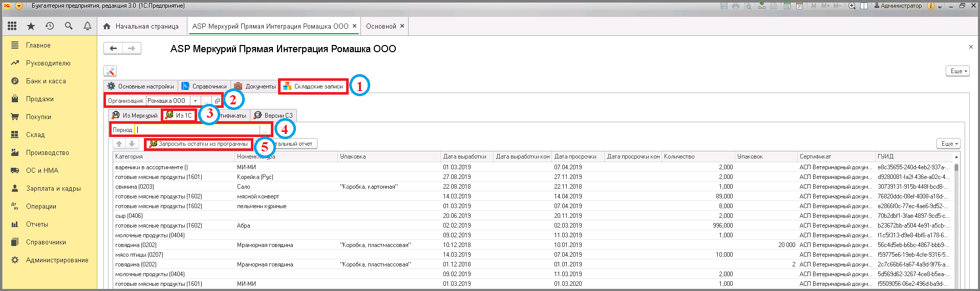This screenshot has width=980, height=291.
Task: Open calendar icon in title bar
Action: coord(799,6)
